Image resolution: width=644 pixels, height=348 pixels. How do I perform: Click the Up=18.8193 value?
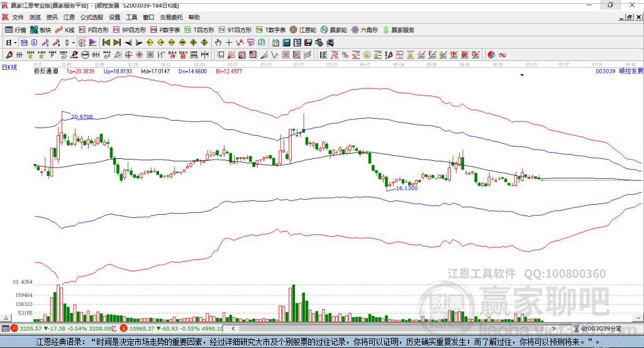tap(118, 72)
